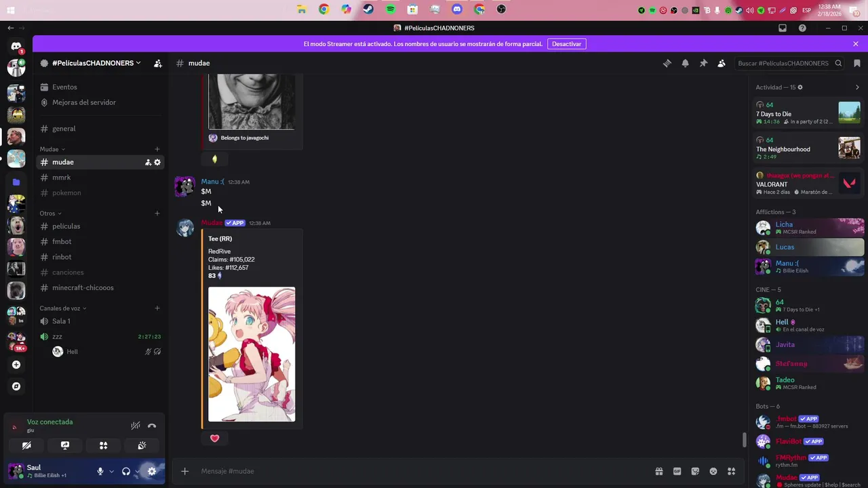Deafen headphones toggle
Viewport: 868px width, 488px height.
[x=126, y=471]
